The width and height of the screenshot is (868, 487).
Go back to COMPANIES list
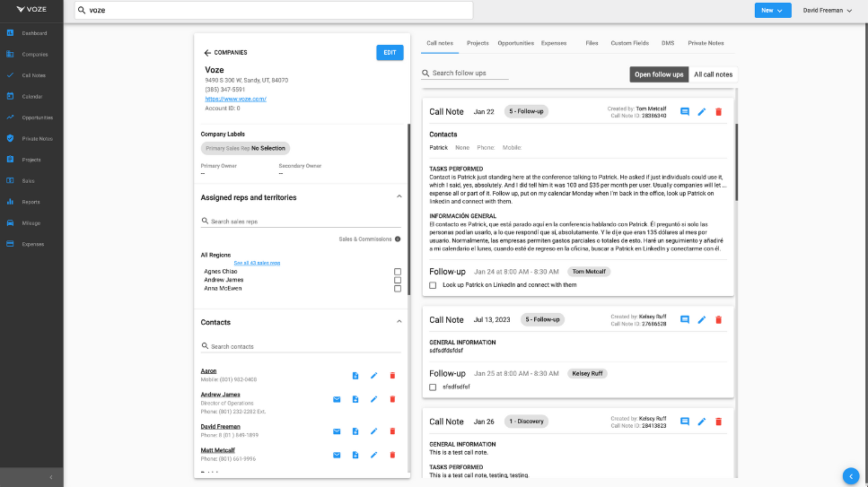click(225, 53)
